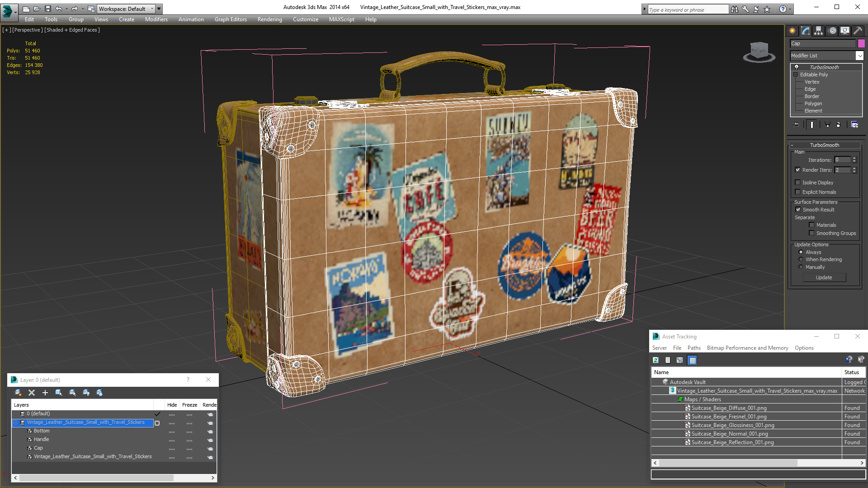The image size is (868, 488).
Task: Open the MAXScript menu
Action: tap(342, 19)
